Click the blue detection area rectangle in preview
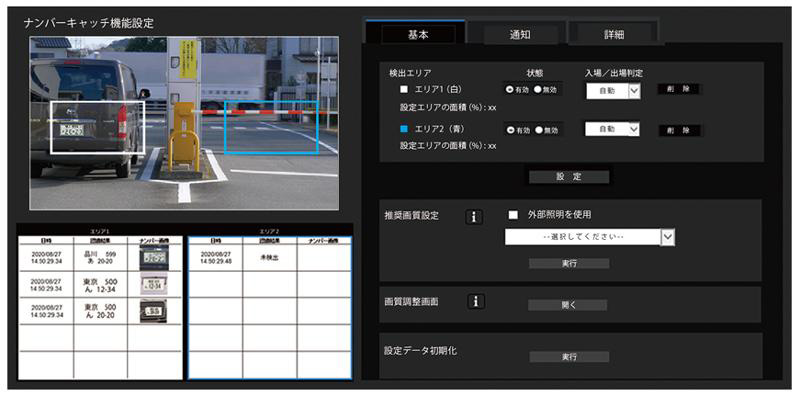This screenshot has height=396, width=800. (271, 127)
